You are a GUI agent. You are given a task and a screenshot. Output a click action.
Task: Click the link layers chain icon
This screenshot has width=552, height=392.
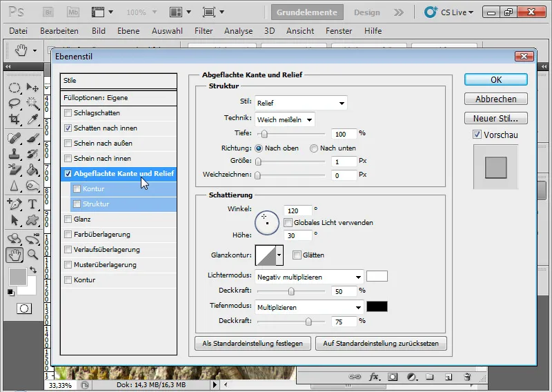(x=355, y=377)
